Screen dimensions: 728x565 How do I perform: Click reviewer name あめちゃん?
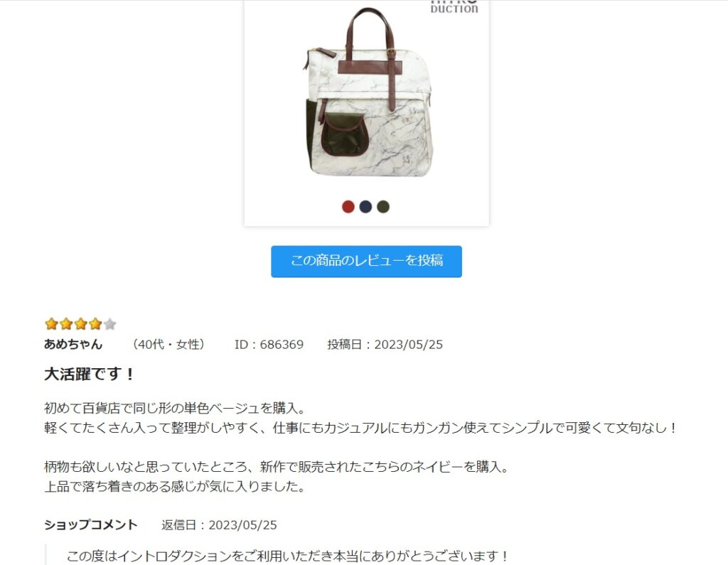point(73,344)
